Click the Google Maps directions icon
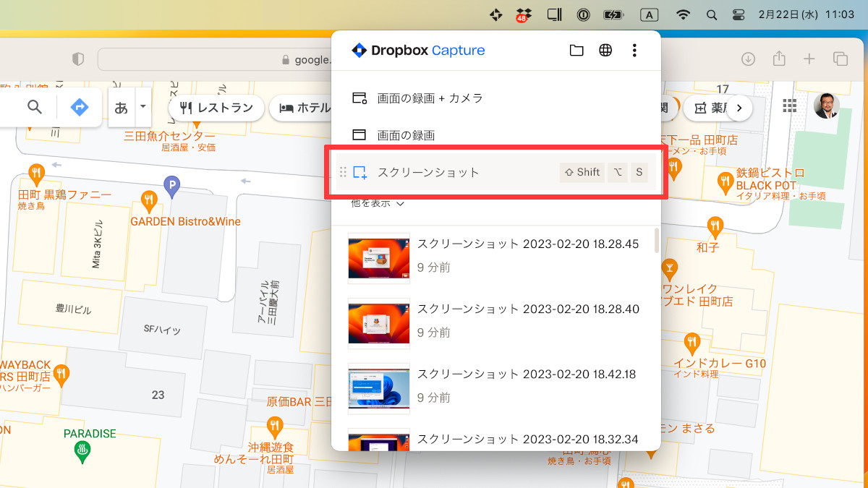 point(79,108)
